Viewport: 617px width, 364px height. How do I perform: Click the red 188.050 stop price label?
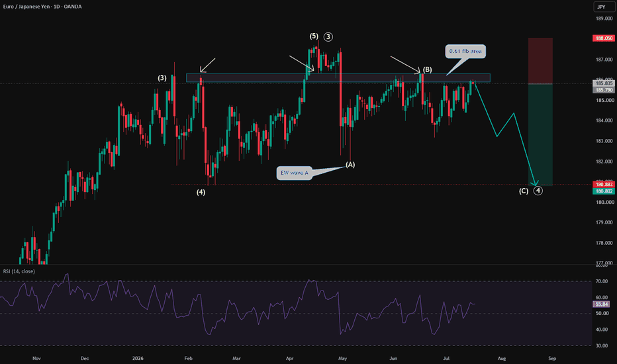(x=604, y=38)
